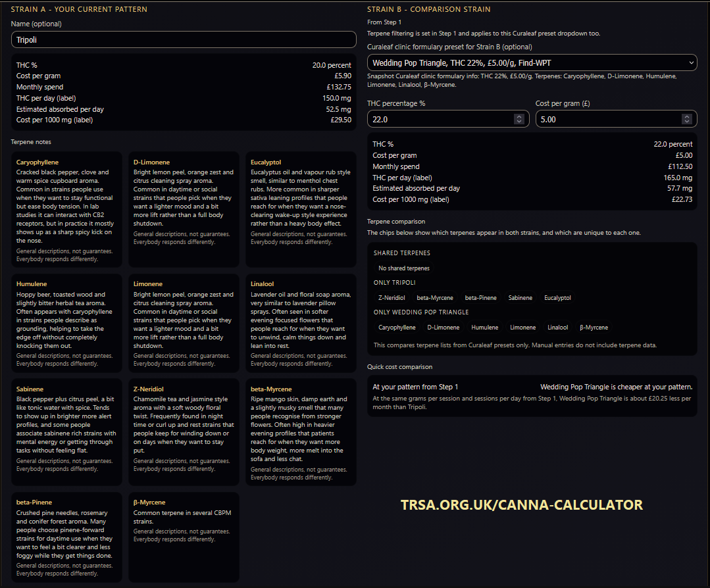
Task: Click the Terpene notes heading
Action: tap(31, 142)
